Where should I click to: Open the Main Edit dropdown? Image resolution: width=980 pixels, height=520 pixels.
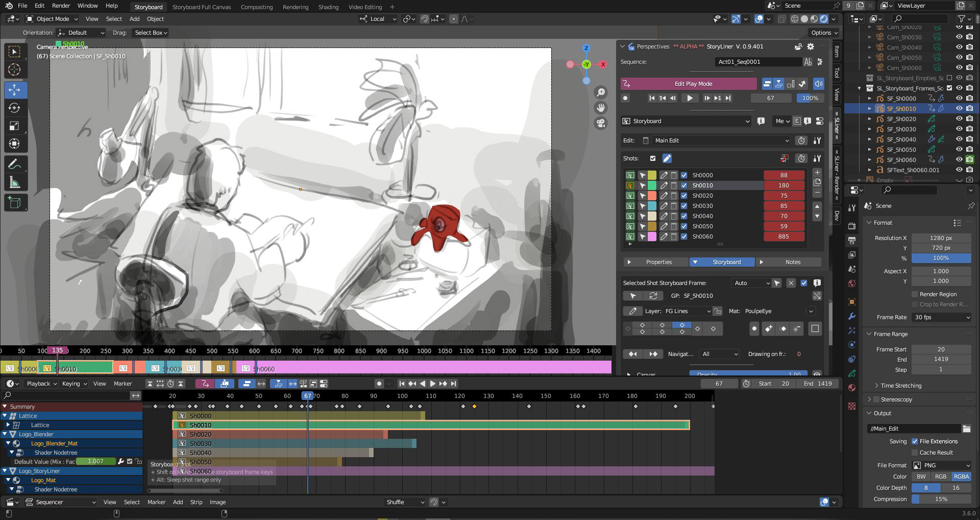click(721, 140)
